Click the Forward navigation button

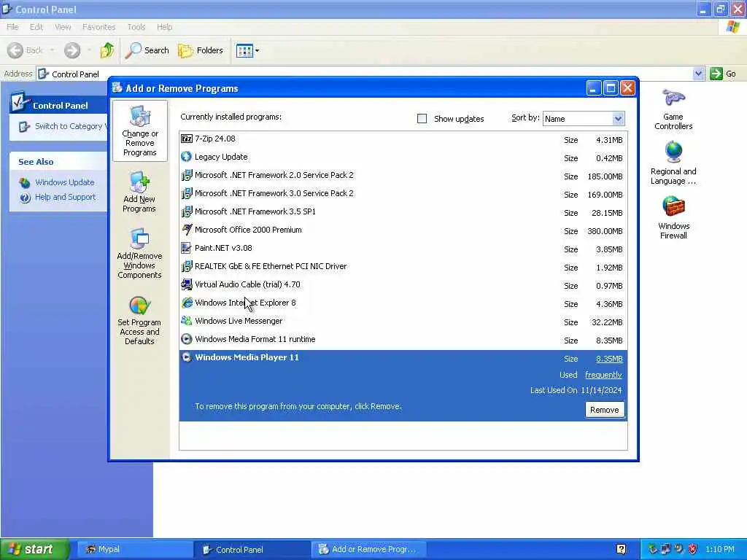tap(72, 50)
